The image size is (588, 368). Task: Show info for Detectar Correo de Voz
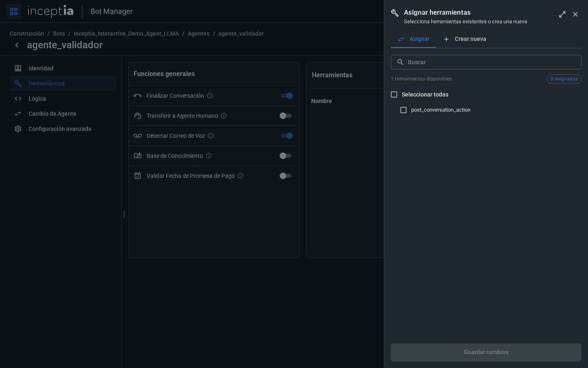coord(211,136)
